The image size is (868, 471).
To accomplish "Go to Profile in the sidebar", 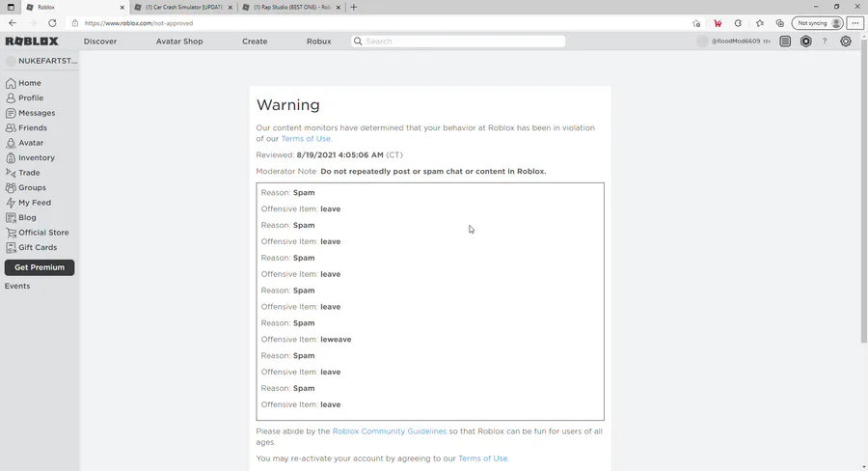I will point(24,98).
